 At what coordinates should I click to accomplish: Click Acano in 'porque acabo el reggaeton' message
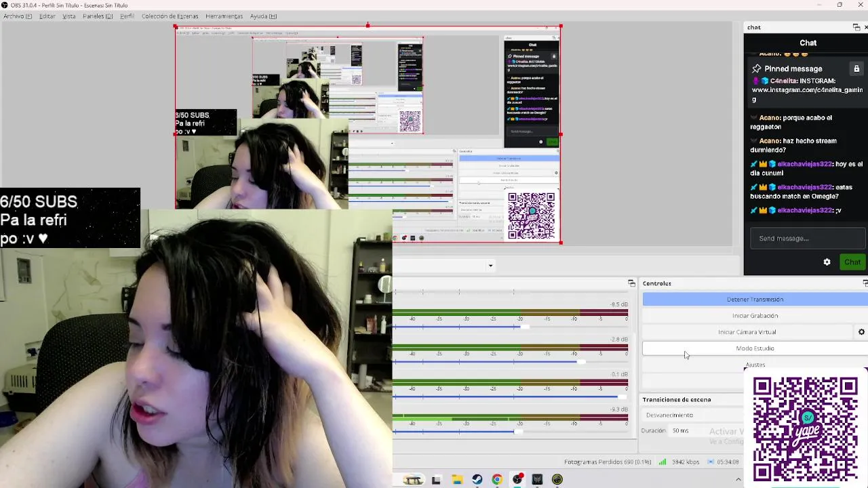tap(769, 117)
